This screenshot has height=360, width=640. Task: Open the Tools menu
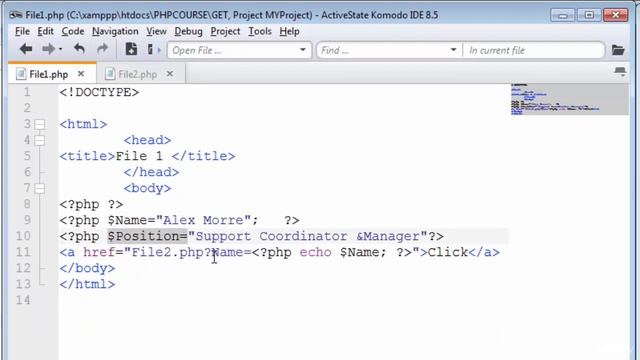[x=260, y=31]
